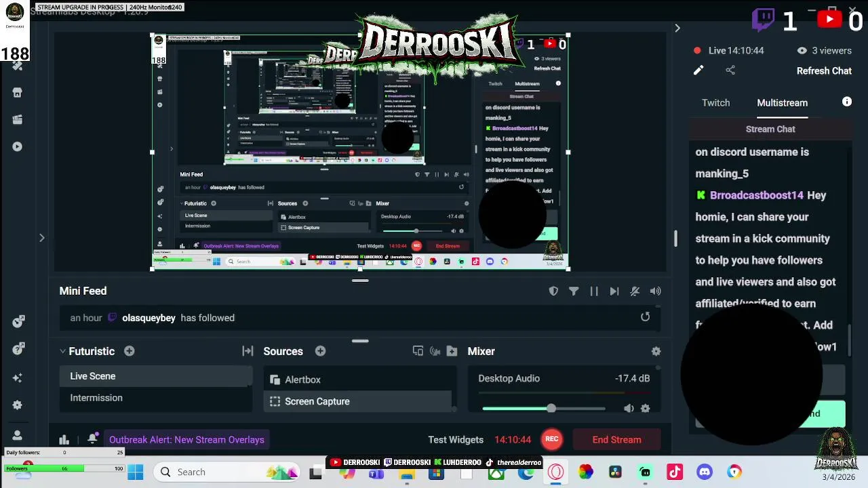
Task: Click the Refresh Chat button
Action: pyautogui.click(x=824, y=70)
